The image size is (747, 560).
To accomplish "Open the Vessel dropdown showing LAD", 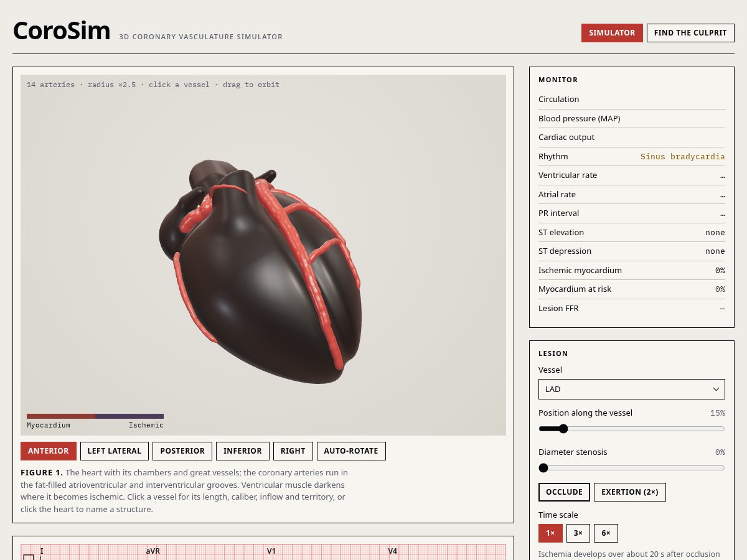I will (632, 389).
